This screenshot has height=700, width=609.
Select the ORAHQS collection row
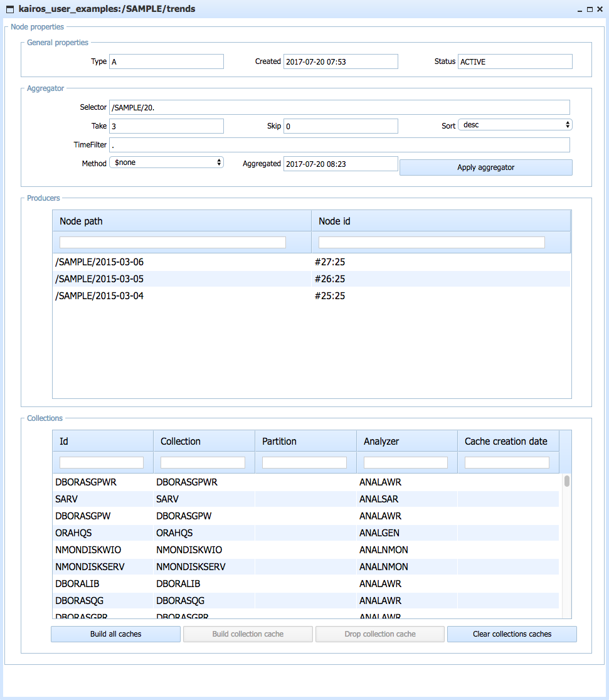(306, 533)
